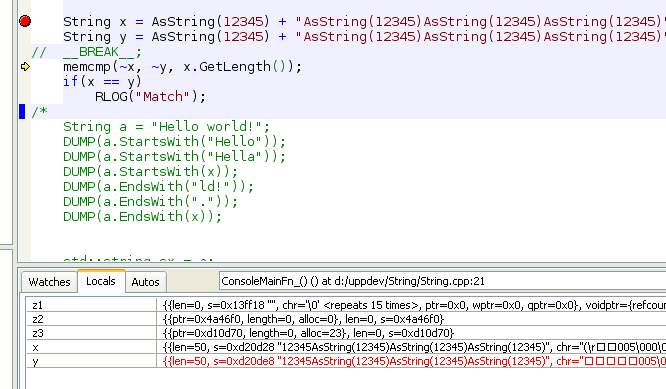666x389 pixels.
Task: Click the blue marker beside comment start
Action: [x=22, y=112]
